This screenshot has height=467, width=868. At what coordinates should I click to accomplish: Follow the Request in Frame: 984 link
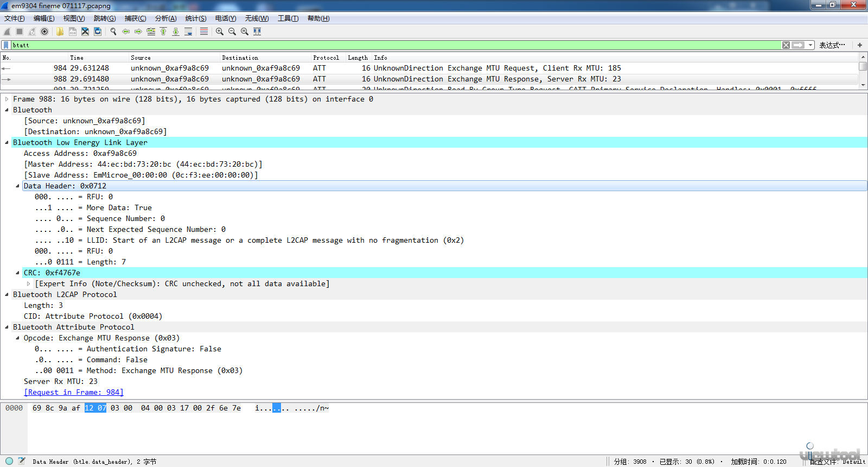tap(74, 393)
